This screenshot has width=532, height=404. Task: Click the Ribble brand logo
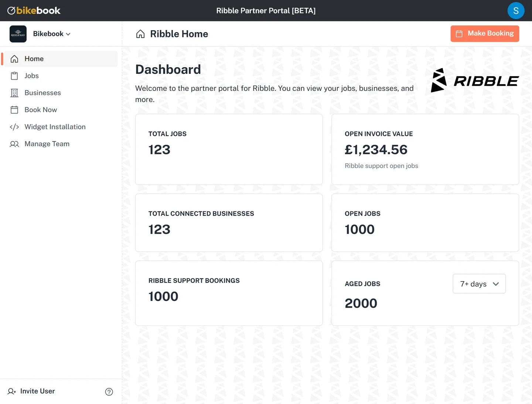(x=475, y=80)
